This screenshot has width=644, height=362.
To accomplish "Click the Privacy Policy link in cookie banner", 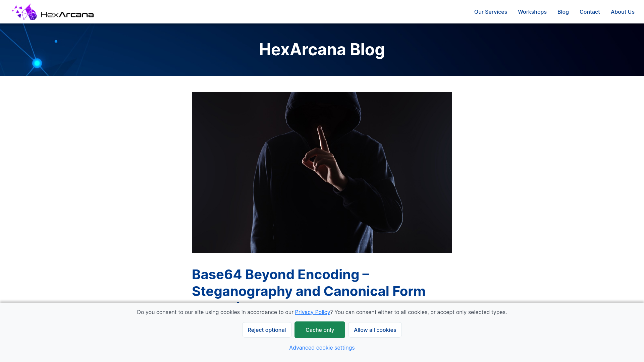I will point(312,312).
